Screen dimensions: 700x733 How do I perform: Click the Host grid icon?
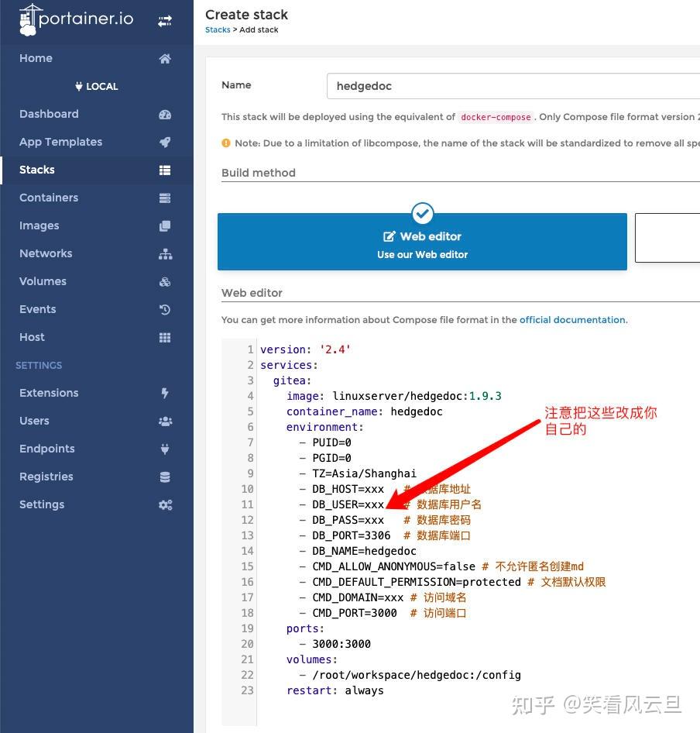(165, 337)
